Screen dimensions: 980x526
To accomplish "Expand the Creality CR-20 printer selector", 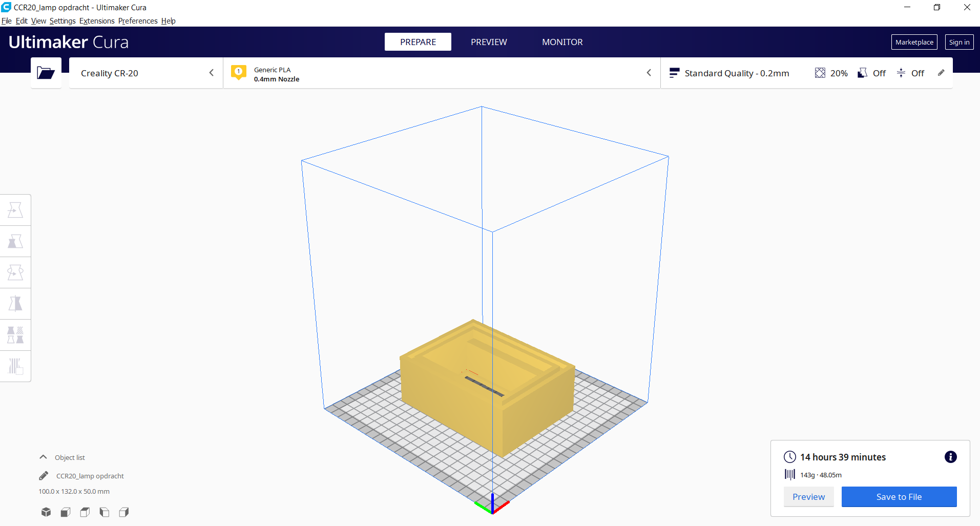I will (x=146, y=73).
